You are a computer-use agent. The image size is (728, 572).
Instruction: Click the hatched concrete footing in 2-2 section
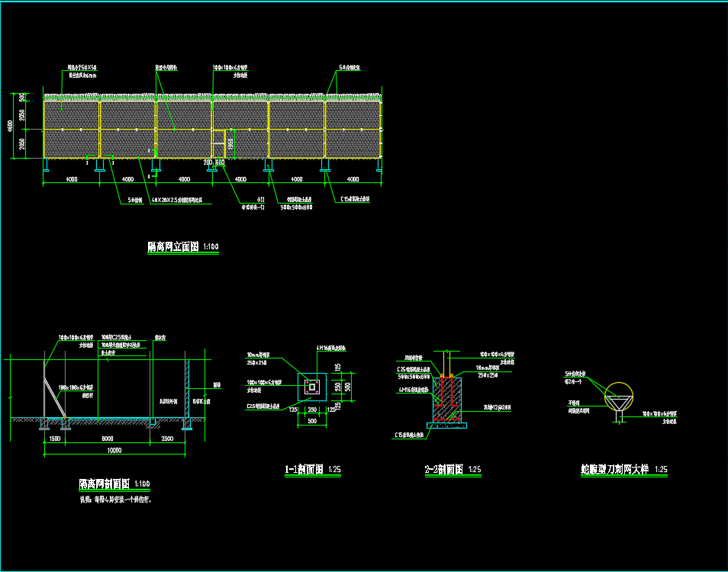[447, 399]
